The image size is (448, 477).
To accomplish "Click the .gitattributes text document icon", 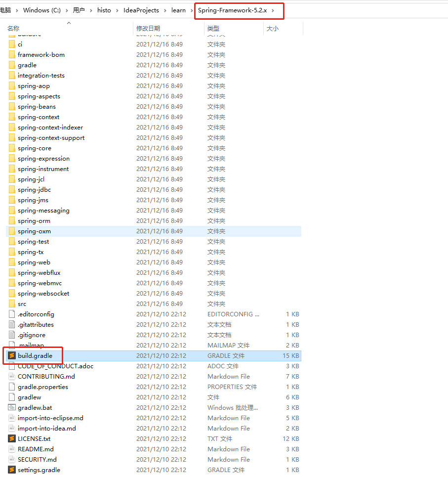I will 12,324.
